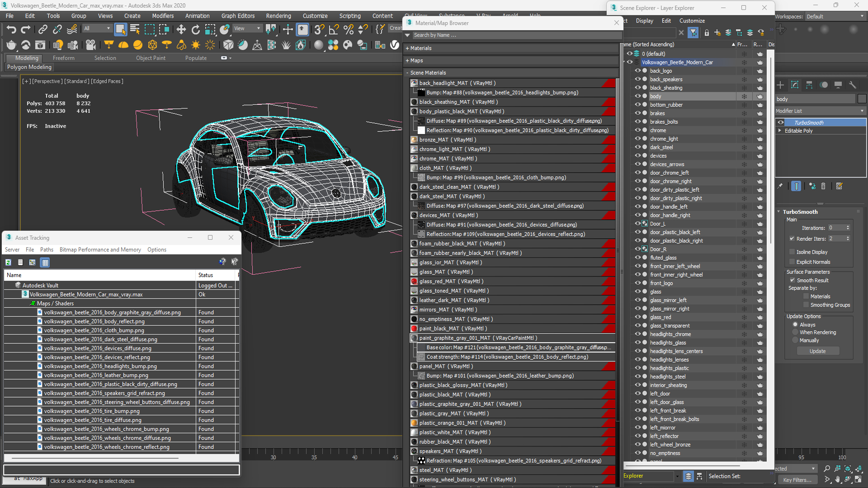Open the Graph Editors menu
868x488 pixels.
238,16
